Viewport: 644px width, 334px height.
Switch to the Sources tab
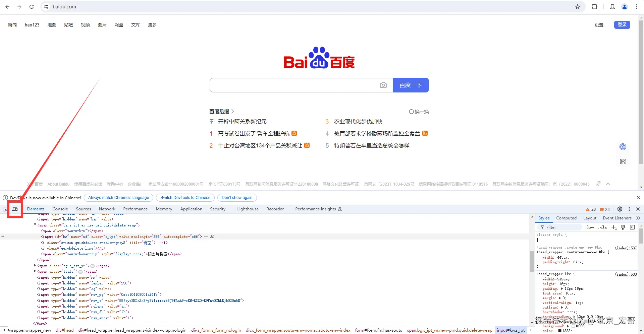[x=84, y=209]
